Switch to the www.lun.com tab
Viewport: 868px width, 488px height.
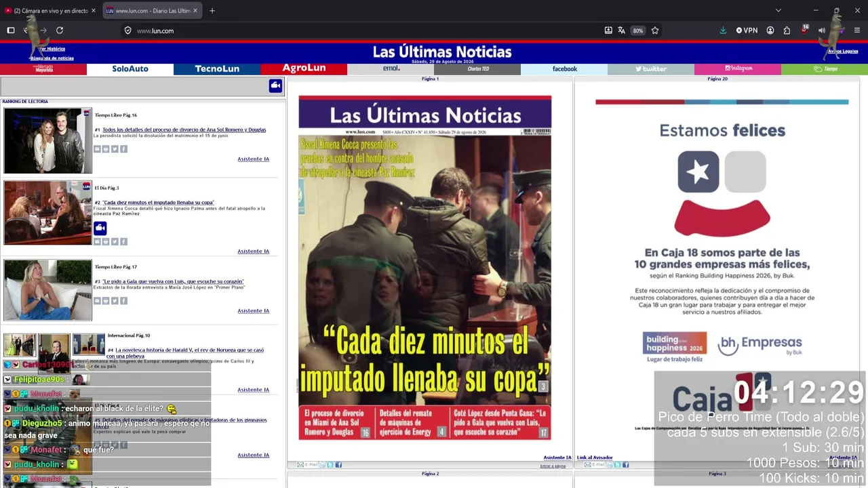click(152, 11)
